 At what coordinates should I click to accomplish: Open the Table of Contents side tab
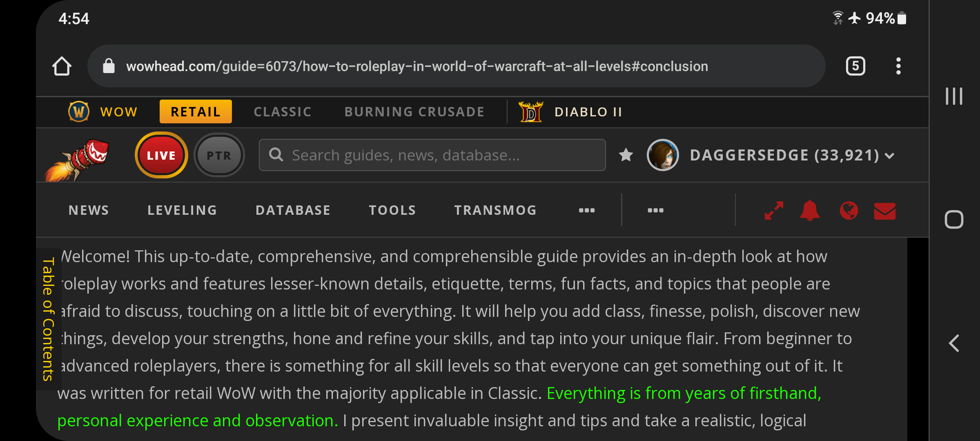tap(48, 319)
